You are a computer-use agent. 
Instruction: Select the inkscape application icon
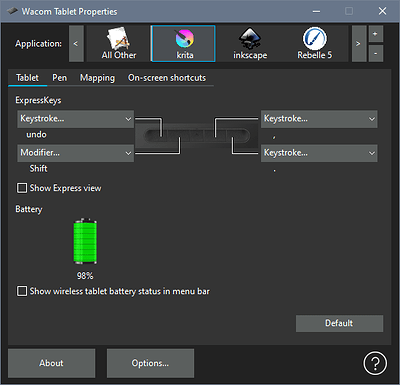click(250, 44)
